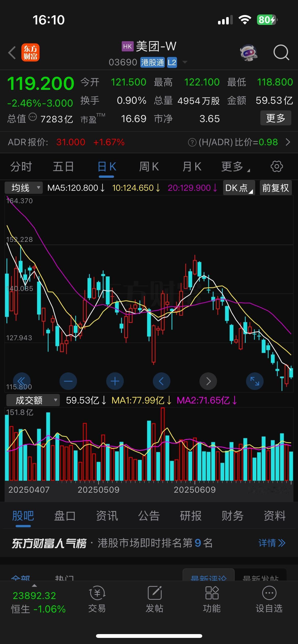This screenshot has height=644, width=298.
Task: Tap the battery indicator in status bar
Action: pos(267,20)
